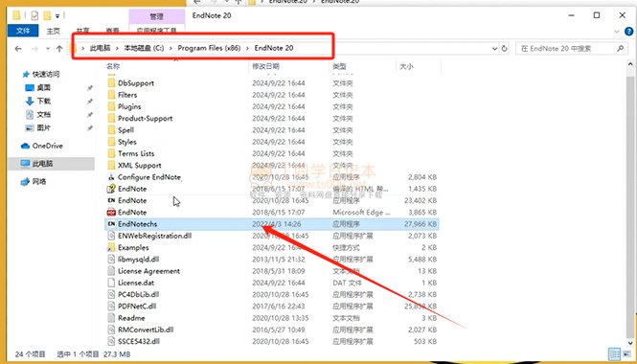Click the EndNotechs application icon
Viewport: 637px width, 364px height.
111,224
